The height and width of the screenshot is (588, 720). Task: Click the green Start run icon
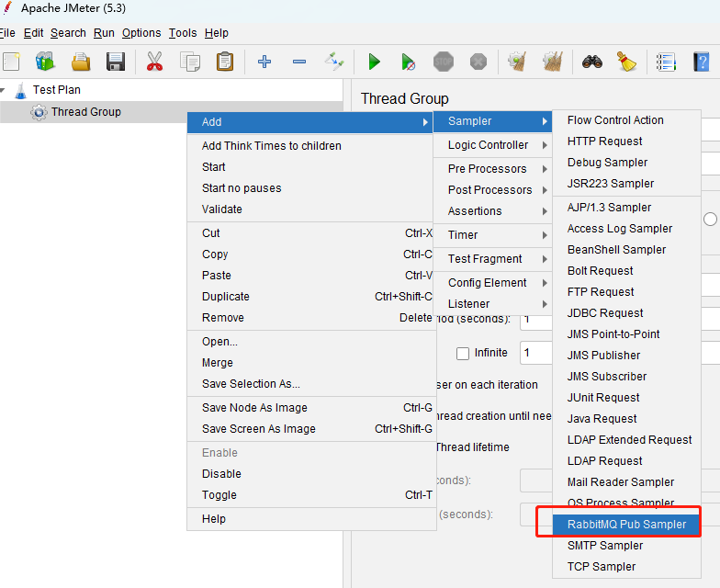[375, 62]
